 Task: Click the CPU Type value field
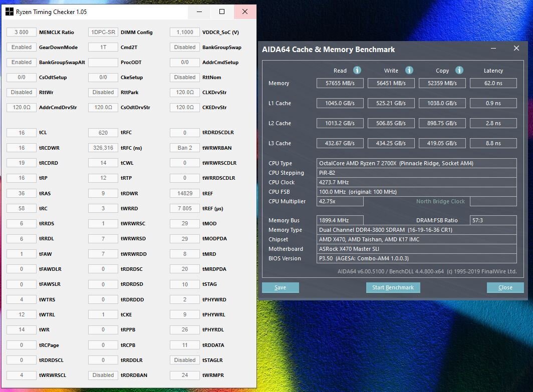417,163
